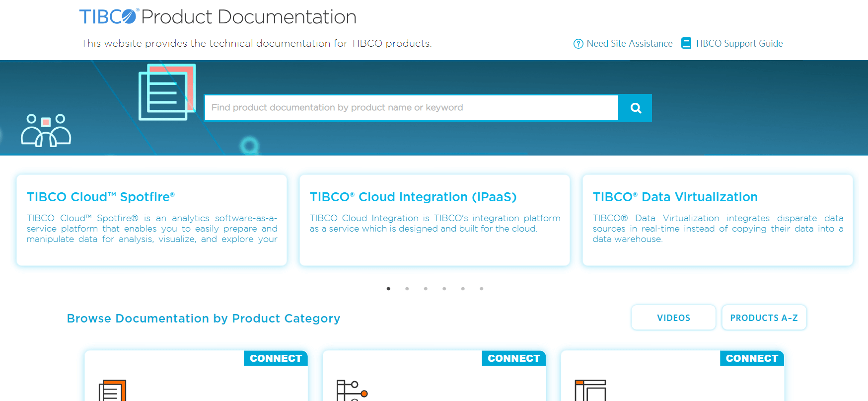Viewport: 868px width, 401px height.
Task: Click the Data Virtualization description paragraph
Action: click(x=718, y=229)
